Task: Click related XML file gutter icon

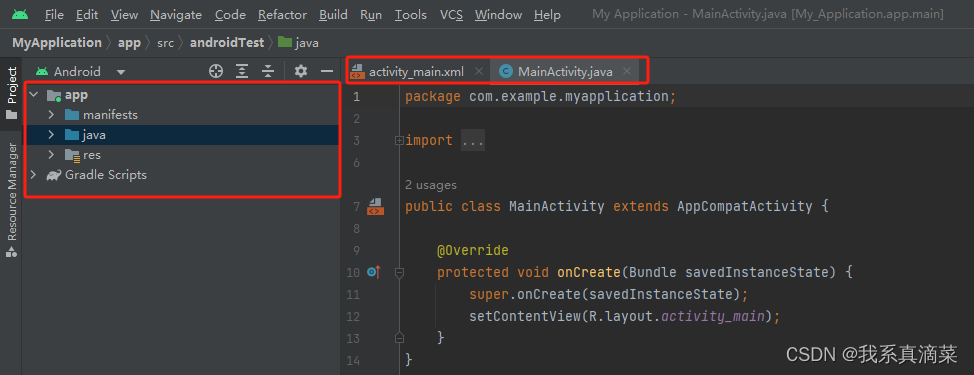Action: [x=375, y=206]
